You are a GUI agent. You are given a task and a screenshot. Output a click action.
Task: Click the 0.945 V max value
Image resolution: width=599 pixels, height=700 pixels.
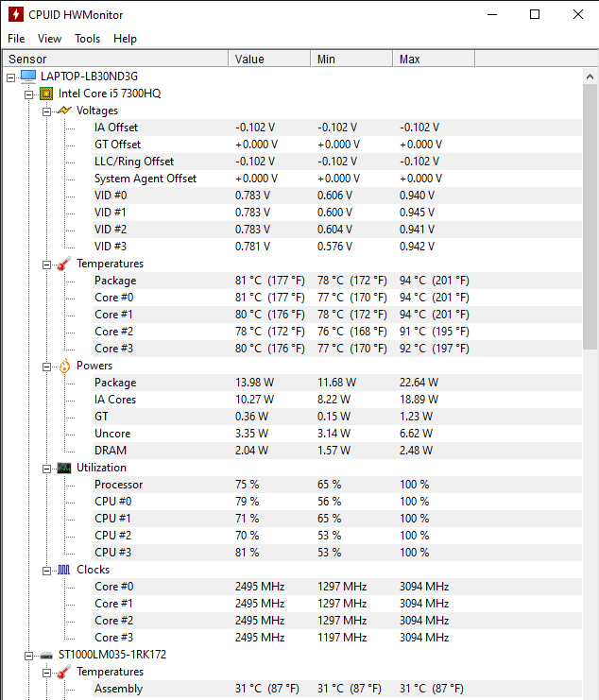click(x=417, y=213)
